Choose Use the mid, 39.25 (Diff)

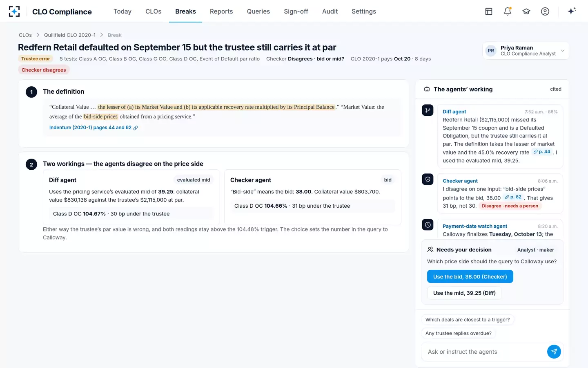coord(464,293)
